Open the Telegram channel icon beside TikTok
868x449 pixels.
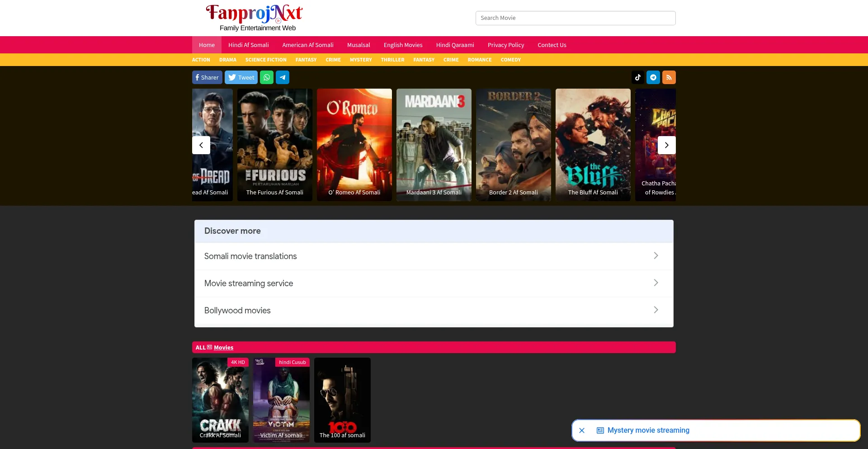click(x=653, y=77)
